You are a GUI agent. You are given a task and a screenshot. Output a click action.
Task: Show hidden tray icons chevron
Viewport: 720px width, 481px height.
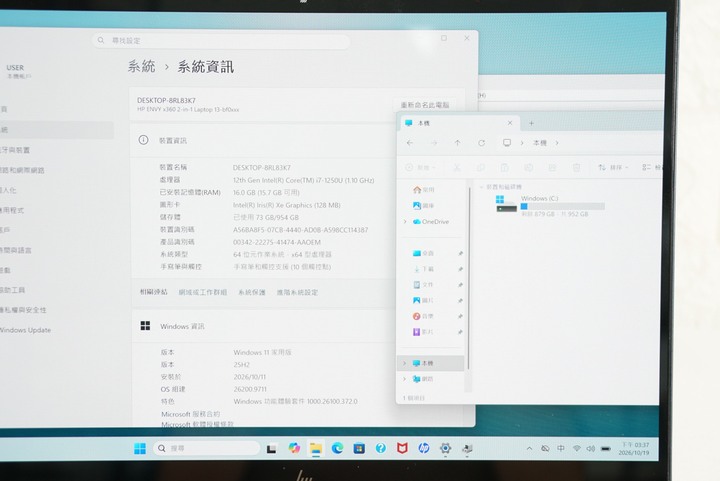click(529, 448)
